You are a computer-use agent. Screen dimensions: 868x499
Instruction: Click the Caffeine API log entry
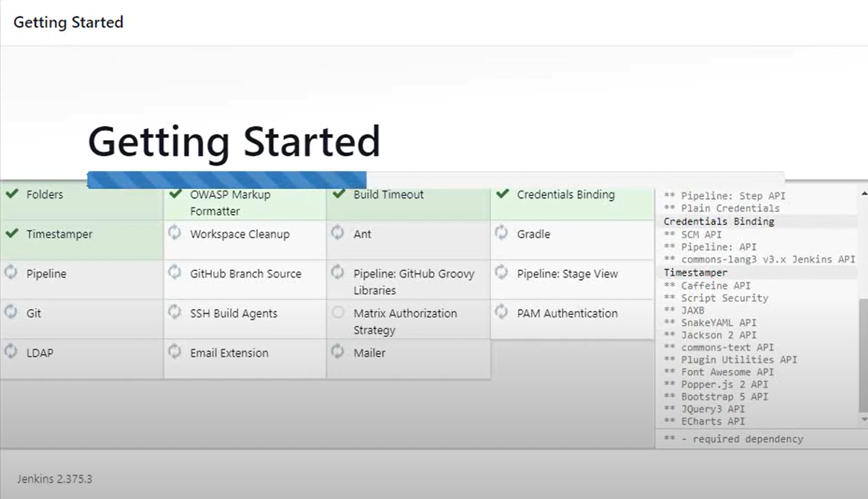coord(707,286)
